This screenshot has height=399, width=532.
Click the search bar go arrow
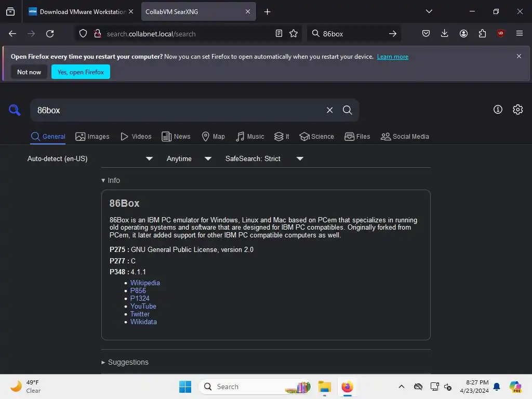(x=393, y=34)
